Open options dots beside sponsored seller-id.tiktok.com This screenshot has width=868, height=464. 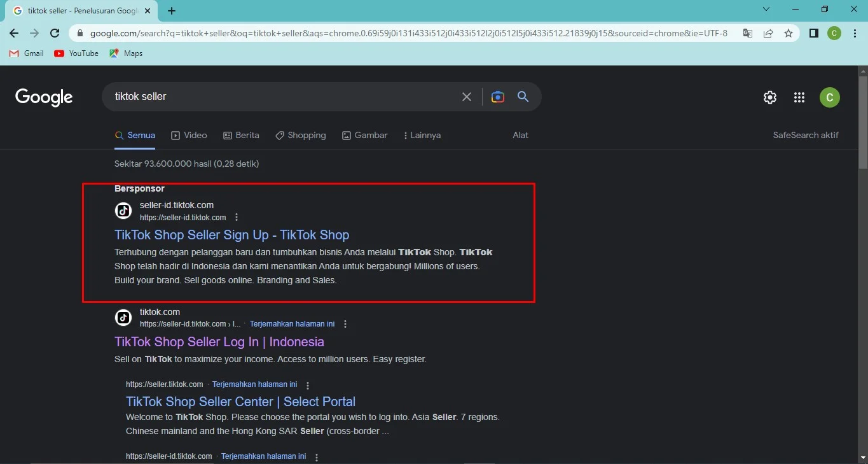pyautogui.click(x=237, y=217)
